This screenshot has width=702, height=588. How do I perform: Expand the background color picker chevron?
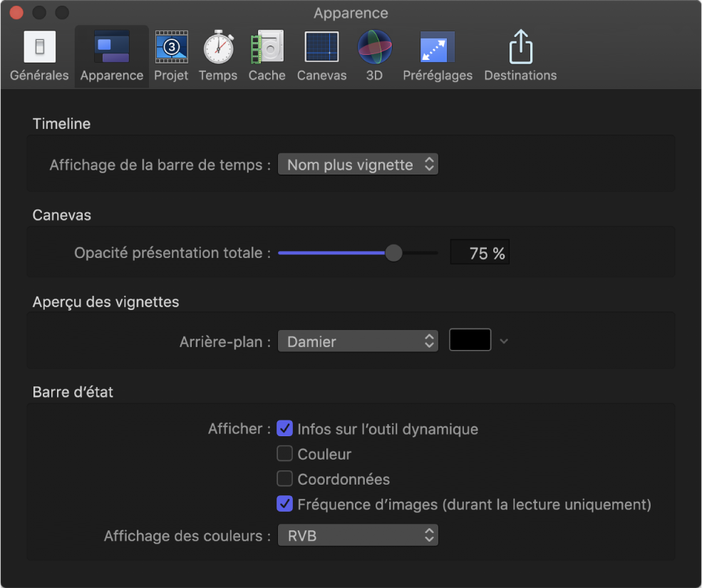[505, 341]
